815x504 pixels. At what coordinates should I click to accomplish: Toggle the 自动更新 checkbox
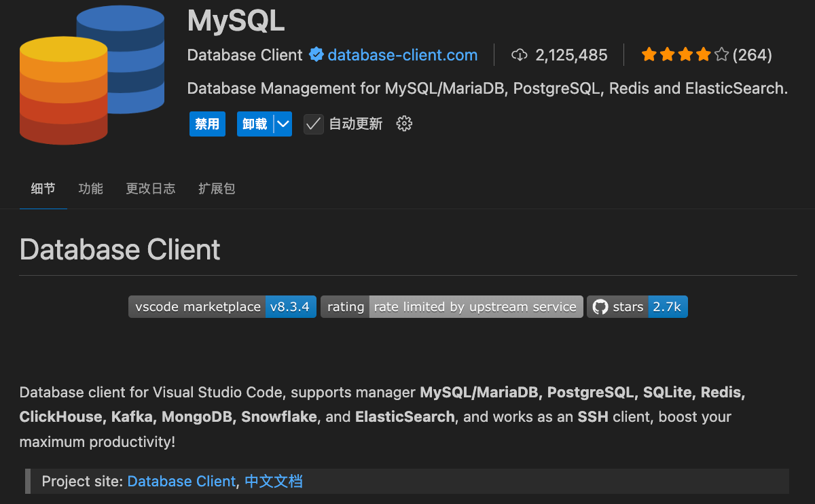click(313, 124)
